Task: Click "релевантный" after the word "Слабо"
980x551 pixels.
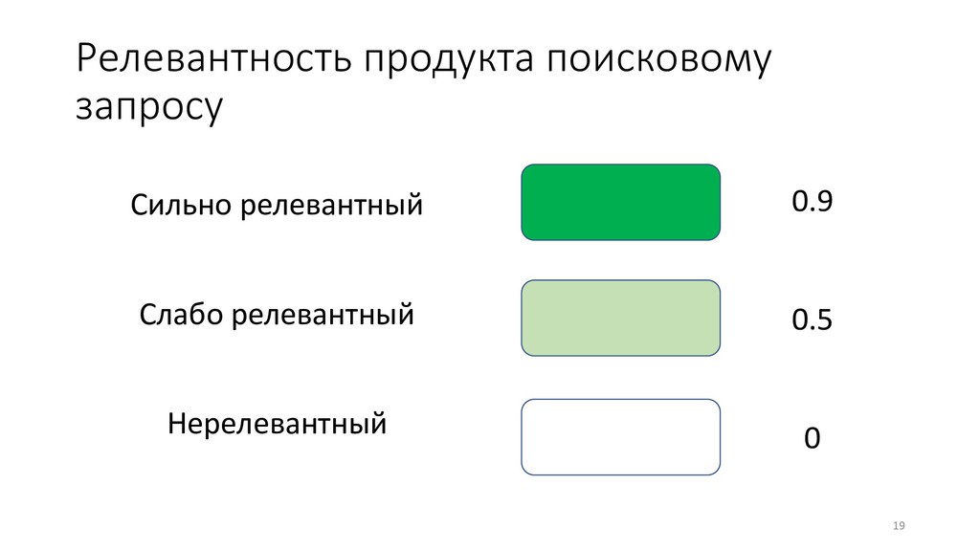Action: point(323,316)
